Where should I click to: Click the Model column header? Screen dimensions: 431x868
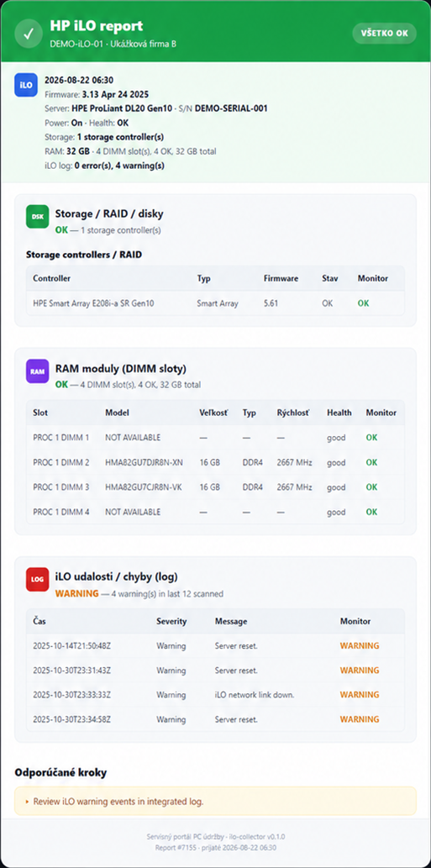(117, 413)
